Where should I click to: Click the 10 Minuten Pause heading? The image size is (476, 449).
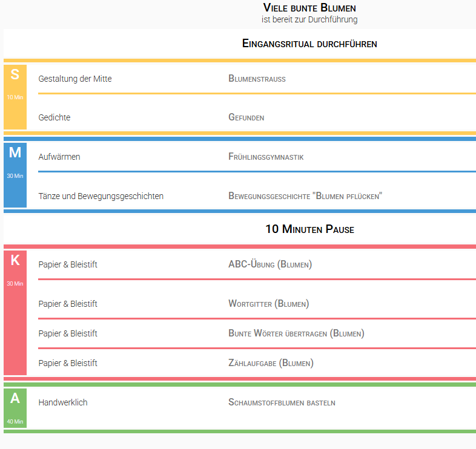coord(309,229)
